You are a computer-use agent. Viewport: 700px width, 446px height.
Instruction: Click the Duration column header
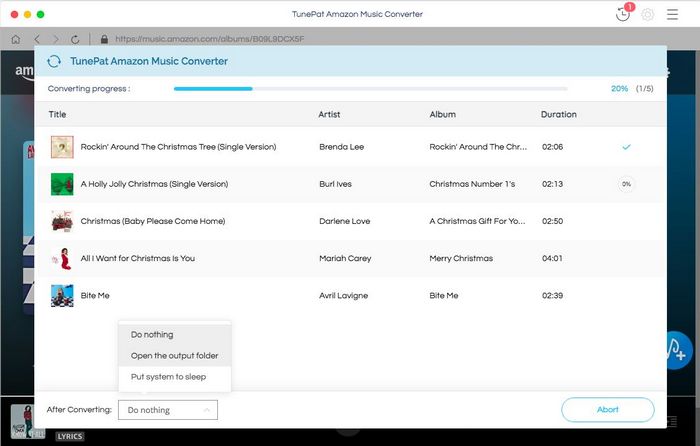[558, 114]
